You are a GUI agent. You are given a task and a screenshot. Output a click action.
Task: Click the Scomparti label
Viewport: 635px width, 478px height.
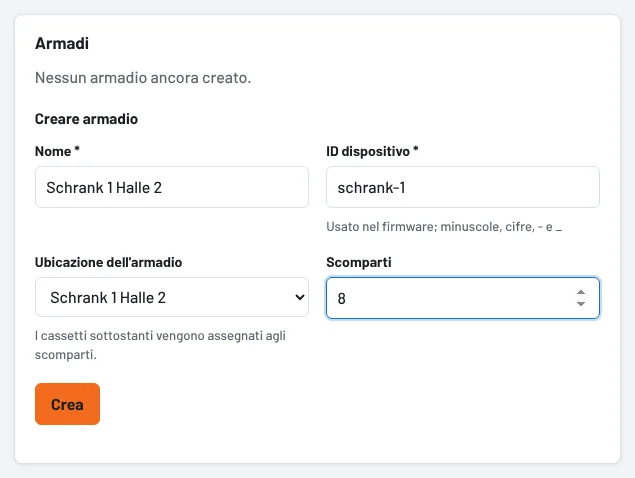tap(359, 262)
